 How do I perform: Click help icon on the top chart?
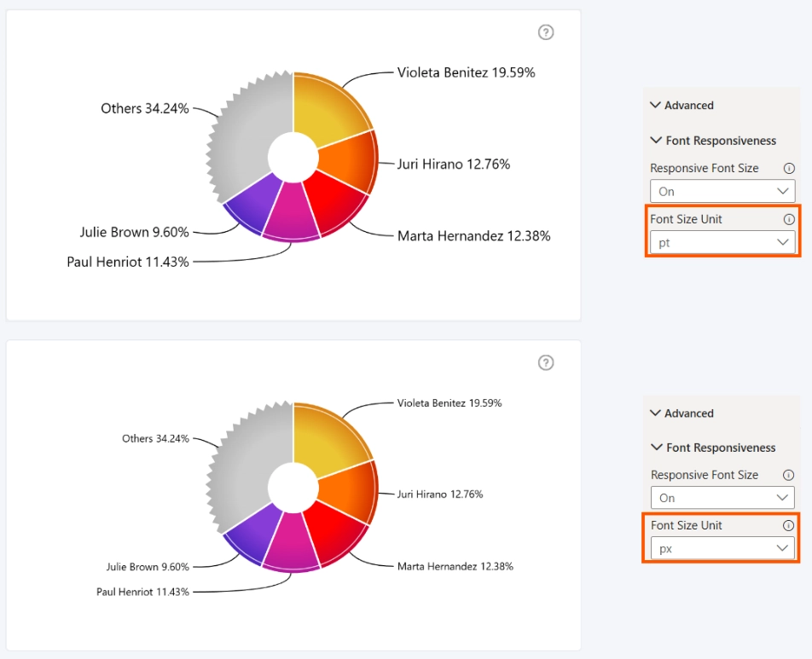546,32
